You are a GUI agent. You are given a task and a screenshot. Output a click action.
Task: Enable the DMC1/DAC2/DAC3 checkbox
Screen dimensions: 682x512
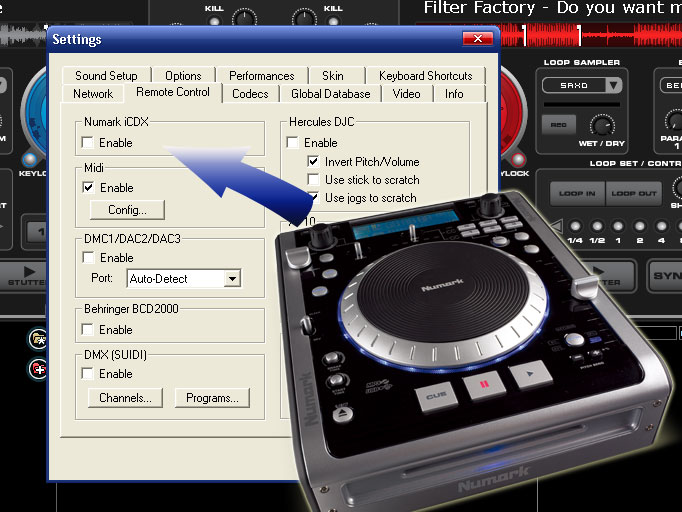pos(88,258)
